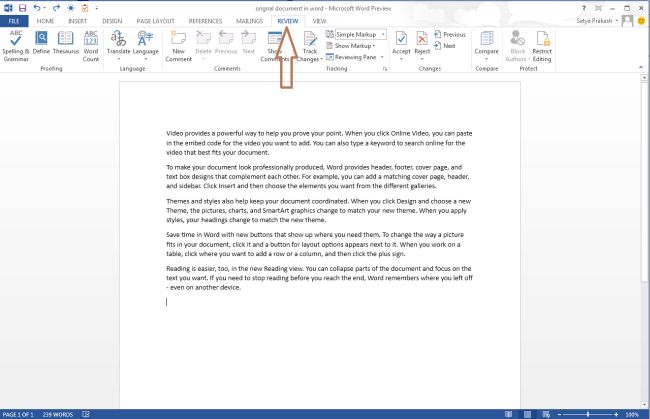Switch to the VIEW tab

pos(319,21)
